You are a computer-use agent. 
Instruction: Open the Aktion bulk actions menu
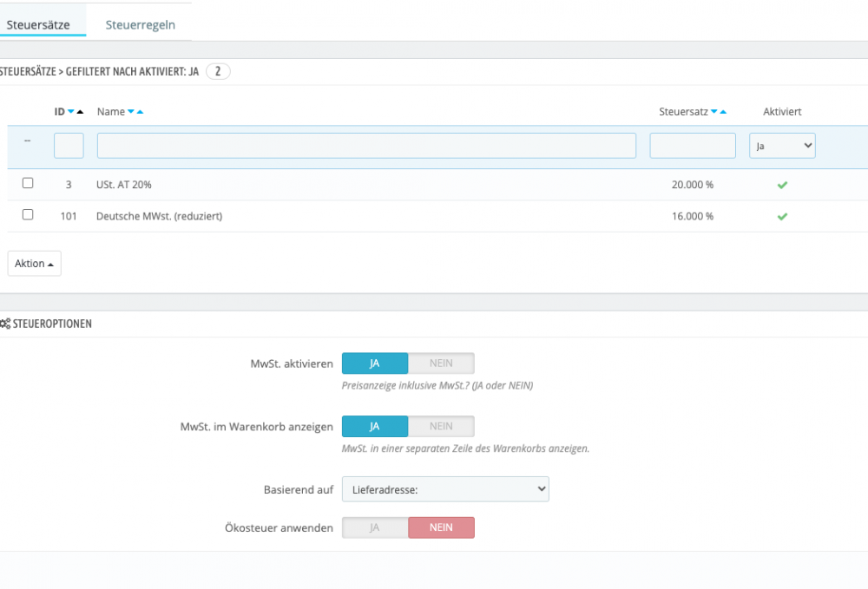35,263
